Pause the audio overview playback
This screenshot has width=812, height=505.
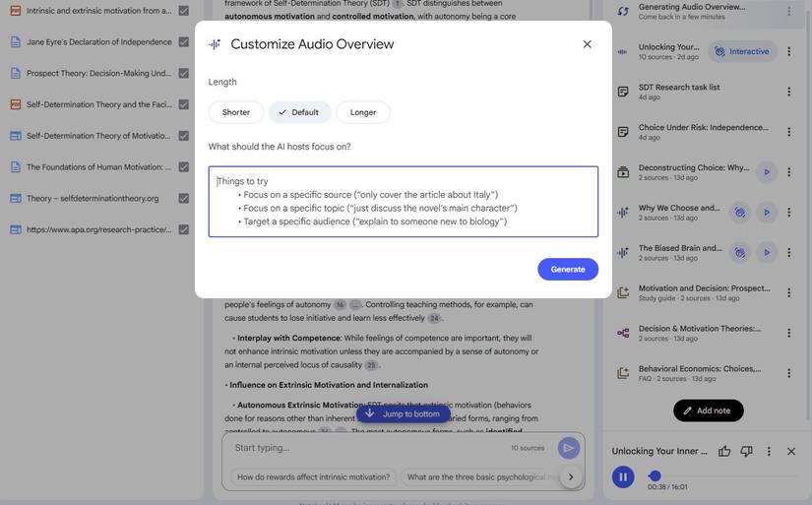pyautogui.click(x=622, y=477)
